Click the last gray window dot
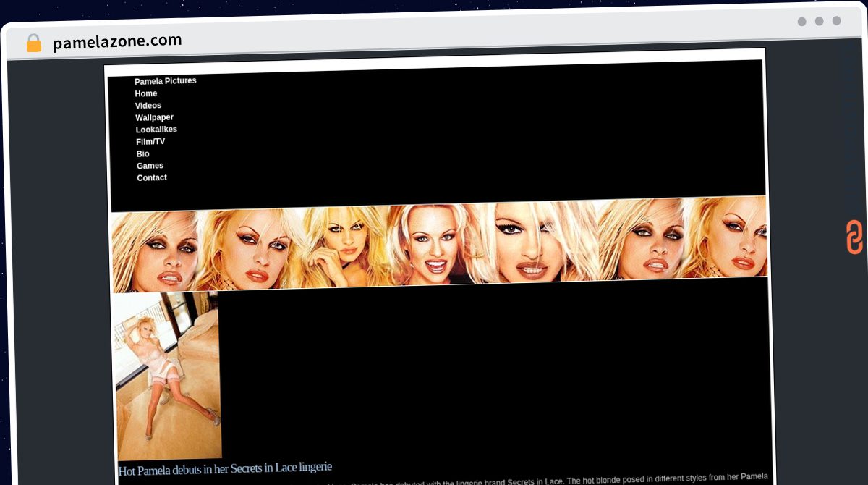 tap(836, 21)
